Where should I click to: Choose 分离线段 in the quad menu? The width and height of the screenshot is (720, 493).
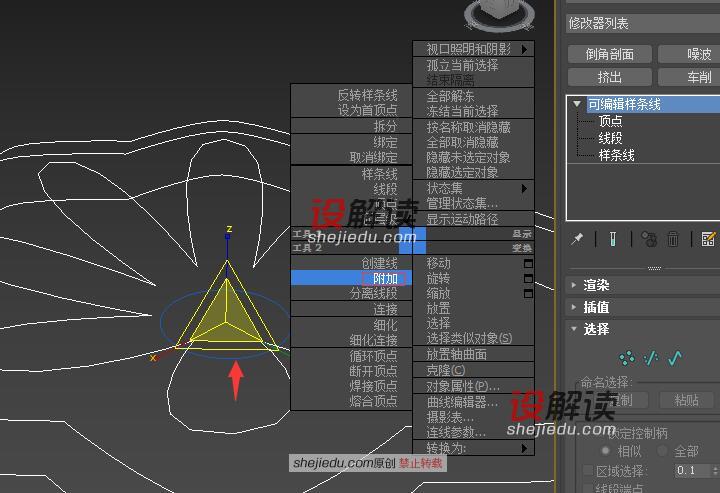tap(351, 293)
